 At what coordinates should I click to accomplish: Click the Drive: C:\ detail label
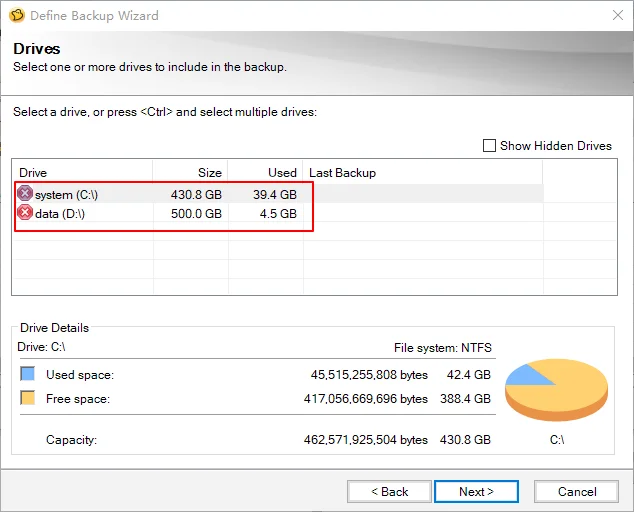41,347
